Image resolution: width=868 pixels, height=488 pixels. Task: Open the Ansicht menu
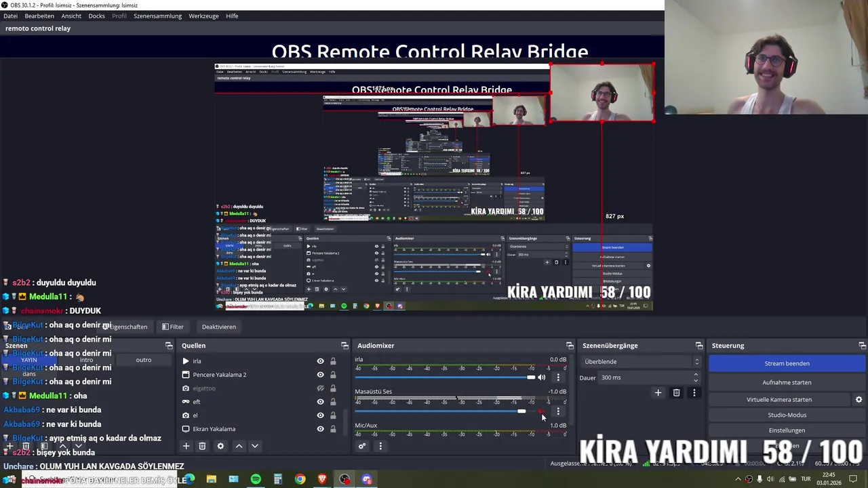[x=71, y=16]
